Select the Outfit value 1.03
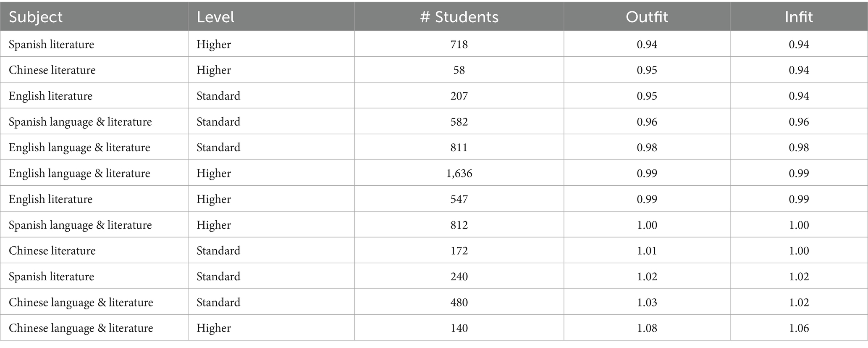The height and width of the screenshot is (348, 868). tap(647, 302)
